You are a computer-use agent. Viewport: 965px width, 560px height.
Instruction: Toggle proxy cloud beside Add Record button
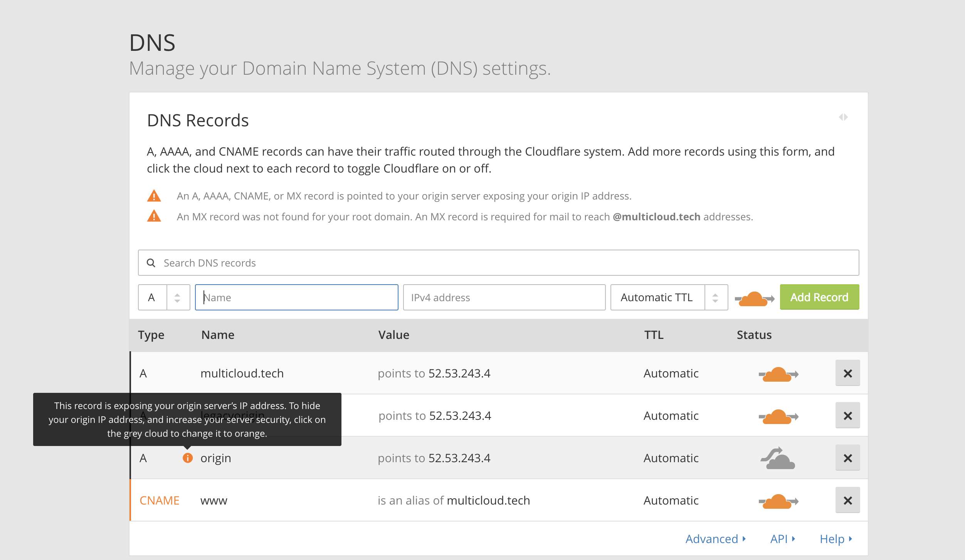click(755, 298)
